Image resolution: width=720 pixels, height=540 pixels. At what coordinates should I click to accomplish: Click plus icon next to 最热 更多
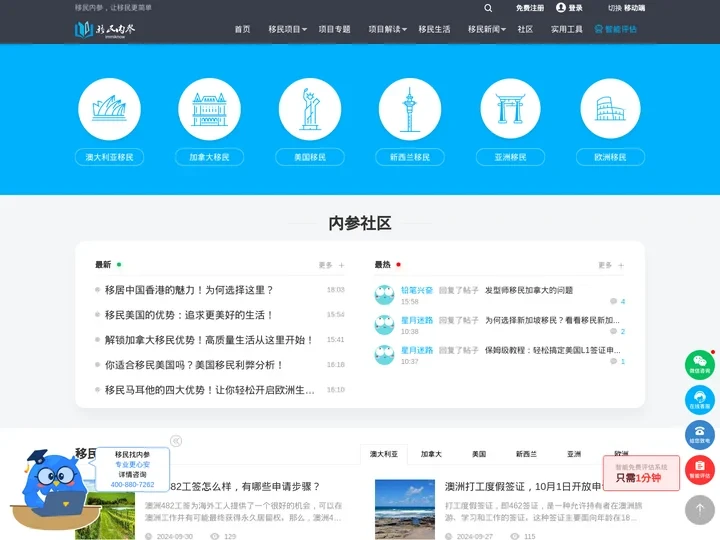pos(621,265)
